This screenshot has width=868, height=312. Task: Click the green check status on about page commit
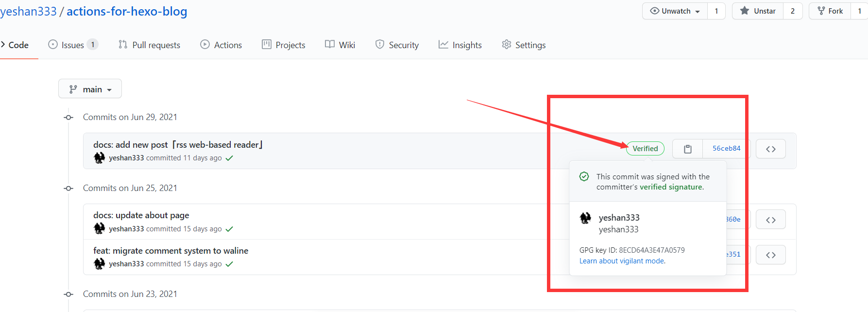point(229,229)
